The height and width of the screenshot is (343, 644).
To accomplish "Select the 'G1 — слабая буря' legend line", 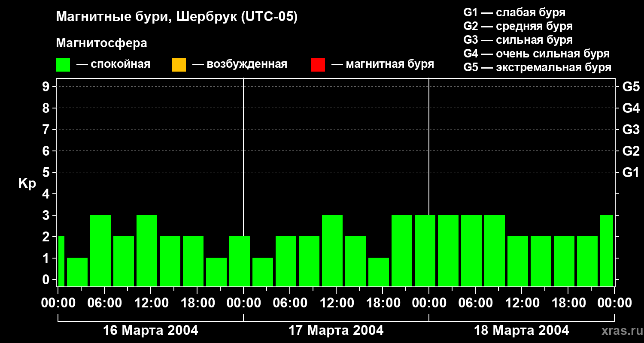I will pyautogui.click(x=514, y=12).
